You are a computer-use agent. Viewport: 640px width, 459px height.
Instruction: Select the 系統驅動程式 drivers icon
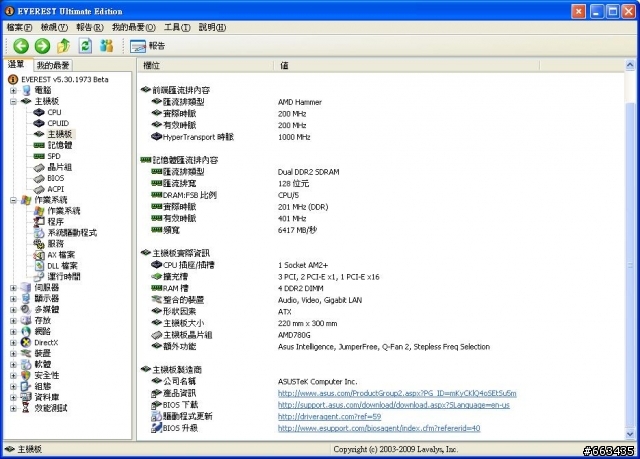pyautogui.click(x=39, y=233)
